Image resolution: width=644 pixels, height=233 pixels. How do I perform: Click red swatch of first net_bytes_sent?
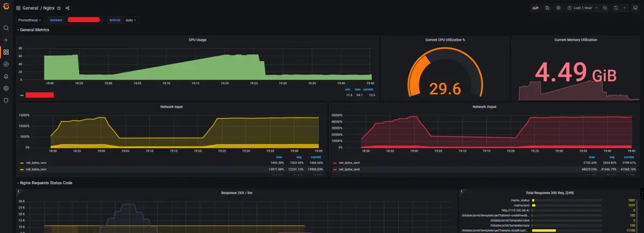(335, 163)
